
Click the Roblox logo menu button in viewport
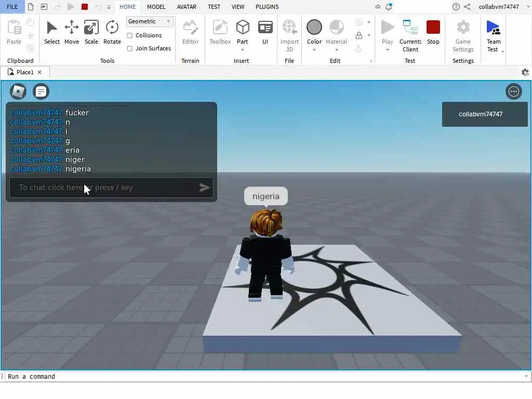18,91
